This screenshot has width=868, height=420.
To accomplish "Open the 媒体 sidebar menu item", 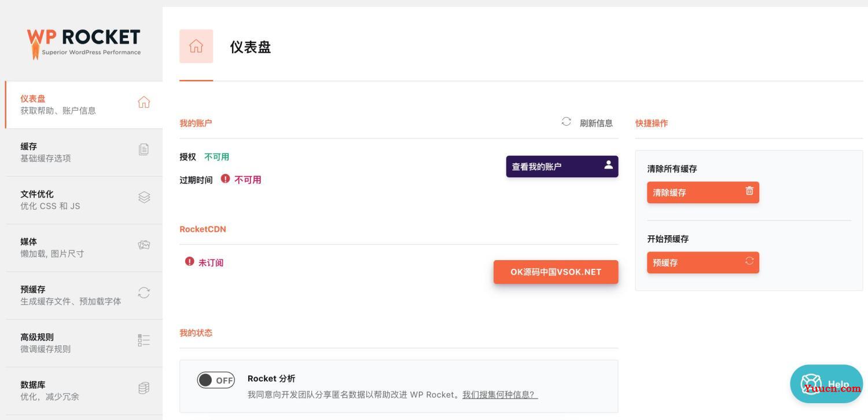I will coord(84,247).
